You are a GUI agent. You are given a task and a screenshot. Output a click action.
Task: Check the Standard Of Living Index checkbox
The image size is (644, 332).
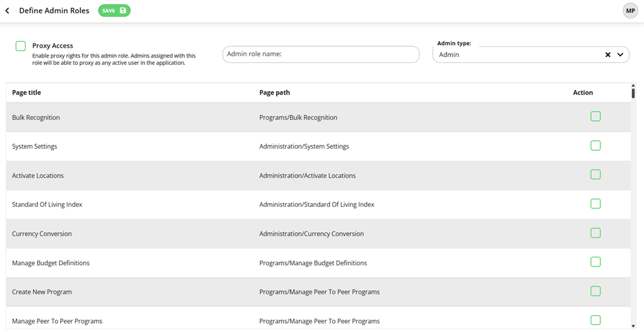tap(596, 204)
